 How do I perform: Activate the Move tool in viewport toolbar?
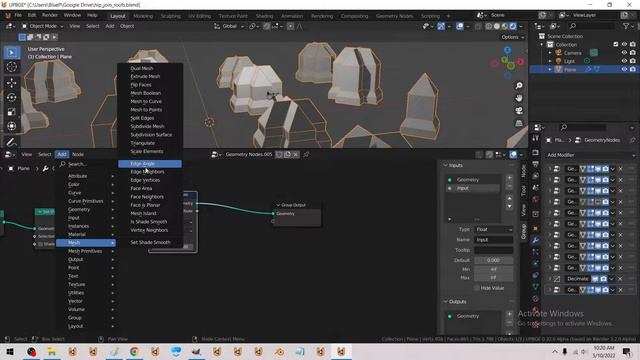coord(11,83)
